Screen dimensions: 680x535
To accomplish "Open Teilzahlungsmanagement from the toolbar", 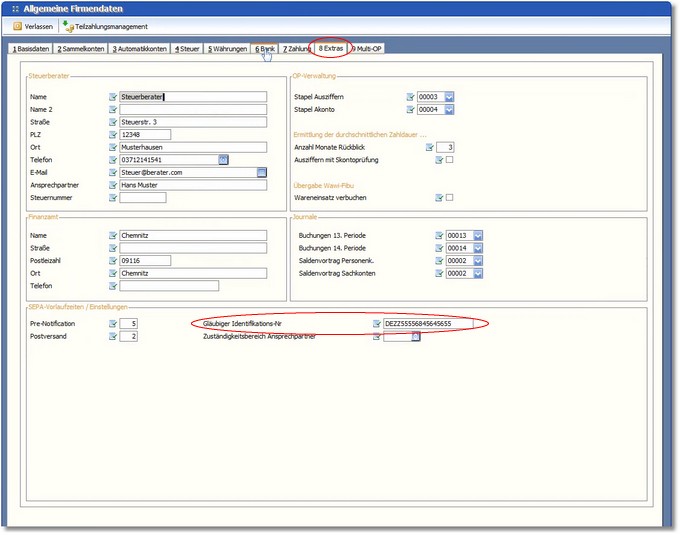I will point(105,26).
